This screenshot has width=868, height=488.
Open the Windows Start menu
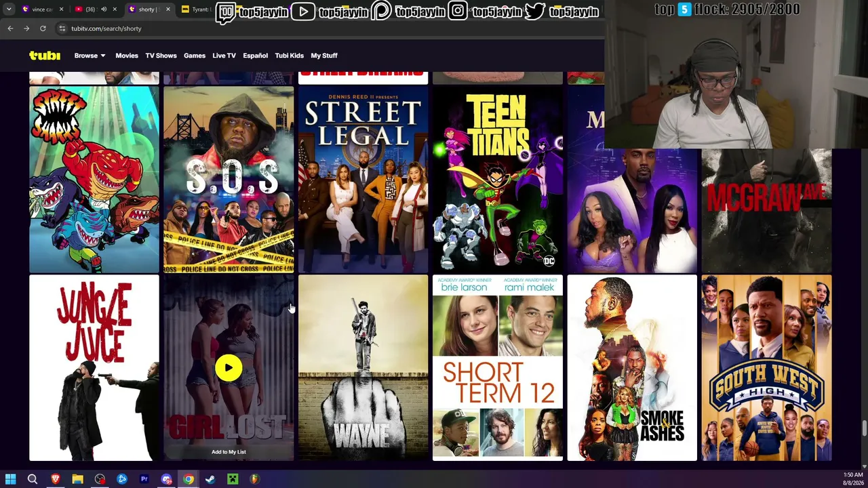(x=10, y=479)
